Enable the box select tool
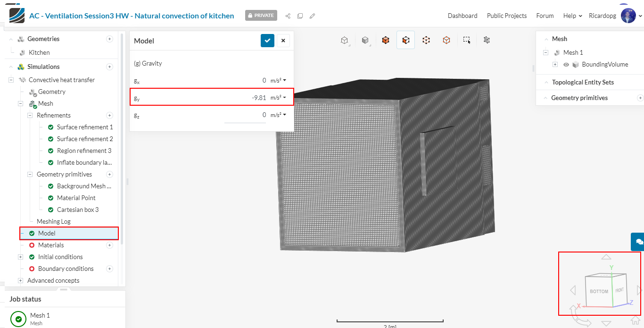The height and width of the screenshot is (328, 644). [467, 41]
